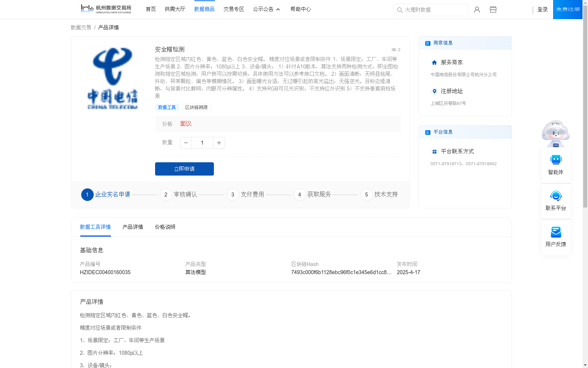Image resolution: width=588 pixels, height=368 pixels.
Task: Click the location pin icon beside 注册地址
Action: (x=434, y=91)
